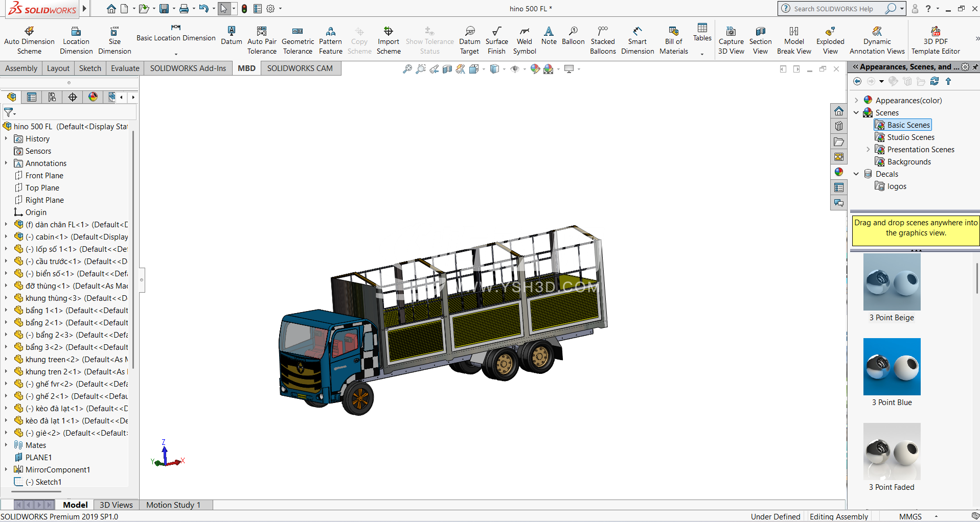Select the Size Dimension tool
Screen dimensions: 980x522
115,40
